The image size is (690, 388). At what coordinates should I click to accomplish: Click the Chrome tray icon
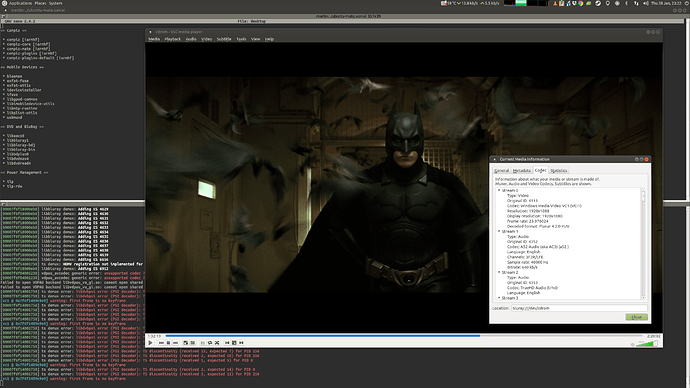580,3
